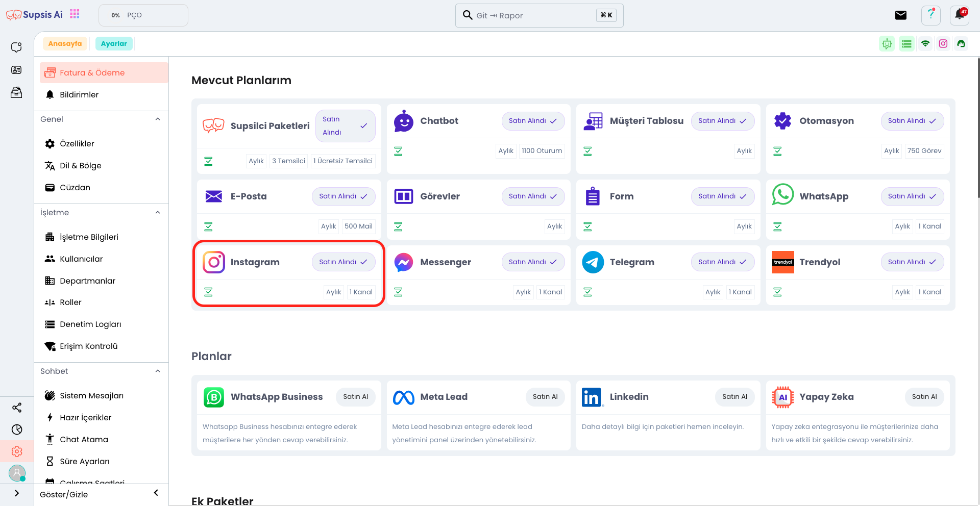Click Satın Alındı on the Form card

tap(723, 196)
